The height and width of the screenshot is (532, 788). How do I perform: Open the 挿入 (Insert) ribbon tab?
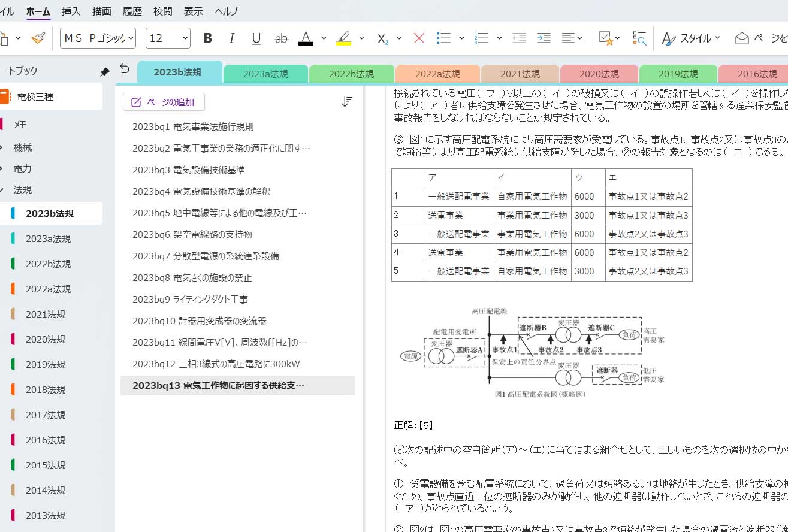71,11
